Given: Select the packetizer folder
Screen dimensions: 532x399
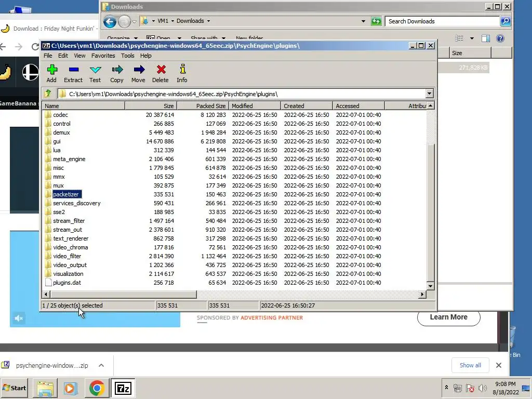Looking at the screenshot, I should tap(66, 194).
